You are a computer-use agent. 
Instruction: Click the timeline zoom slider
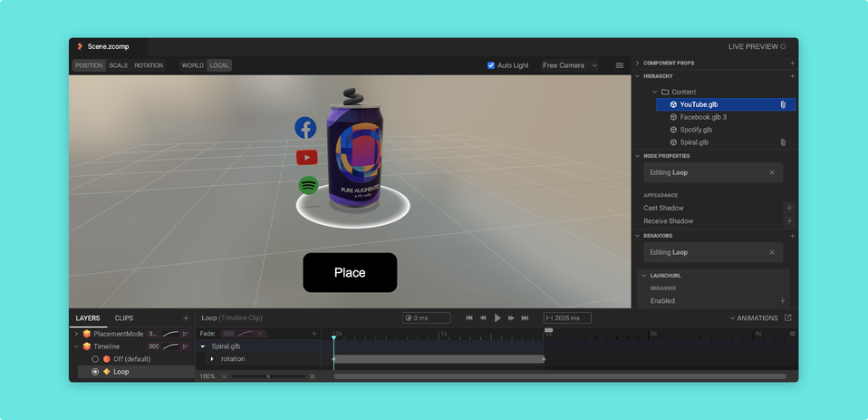(268, 376)
